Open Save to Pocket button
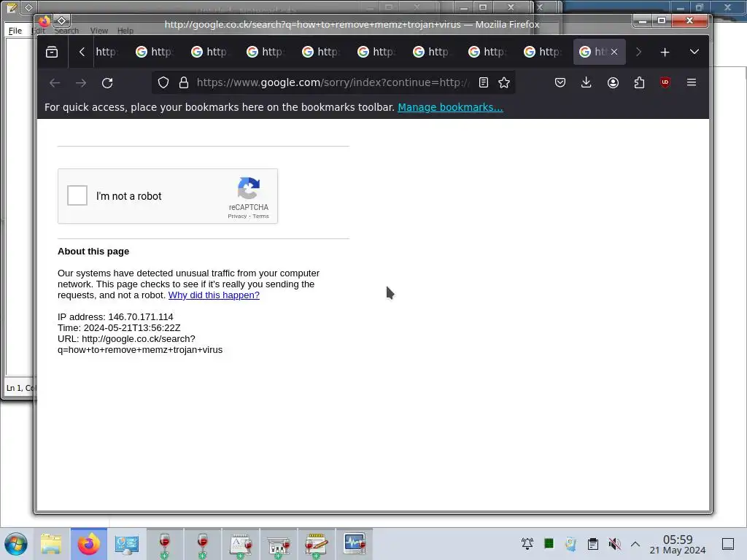This screenshot has height=560, width=747. coord(560,83)
